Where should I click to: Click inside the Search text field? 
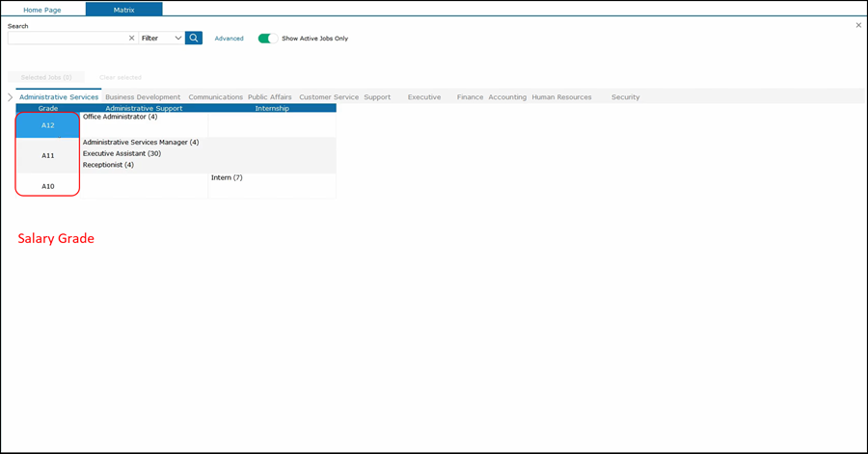(66, 39)
